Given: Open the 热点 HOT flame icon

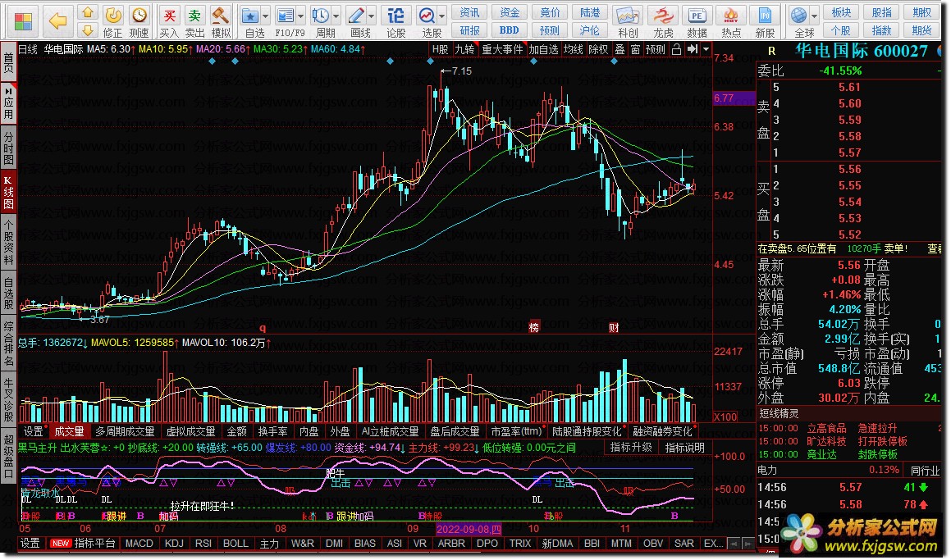Looking at the screenshot, I should coord(731,15).
